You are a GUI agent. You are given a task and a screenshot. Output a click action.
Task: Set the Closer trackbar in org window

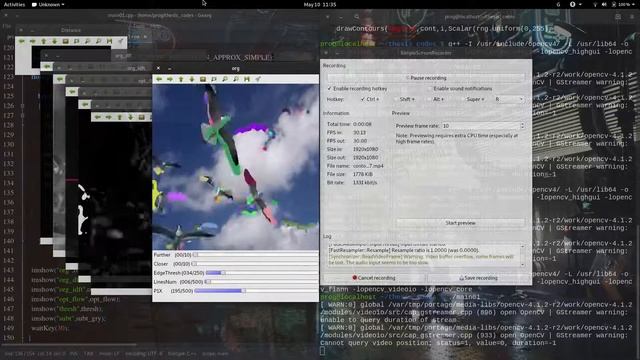(256, 264)
